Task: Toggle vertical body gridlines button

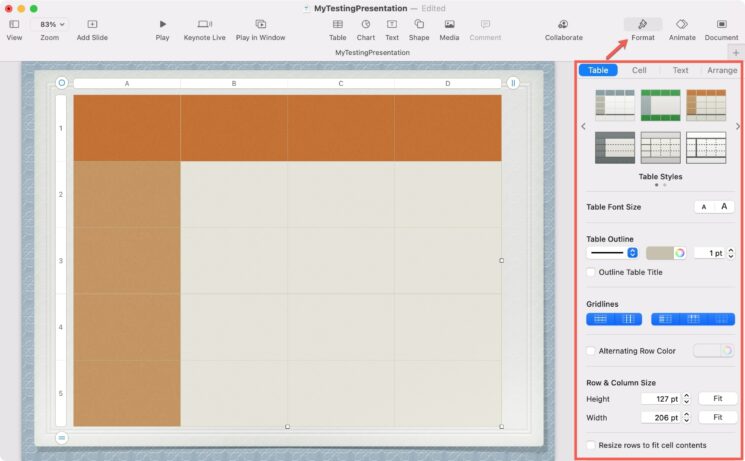Action: 628,319
